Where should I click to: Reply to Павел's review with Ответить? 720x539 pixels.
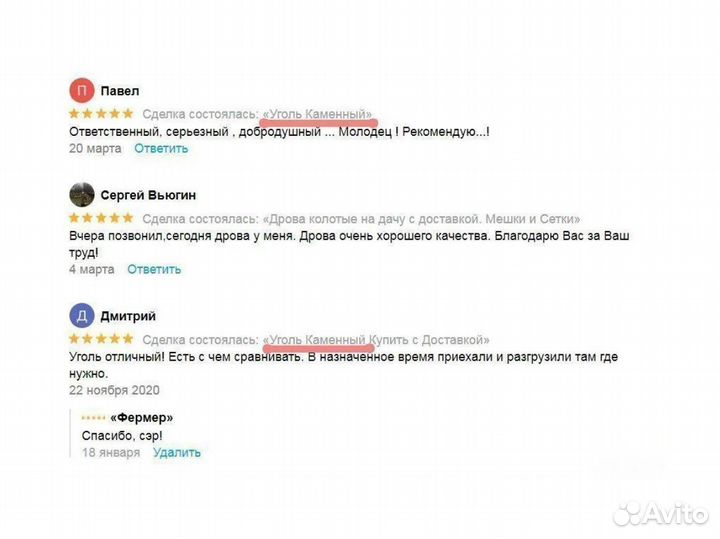coord(161,148)
